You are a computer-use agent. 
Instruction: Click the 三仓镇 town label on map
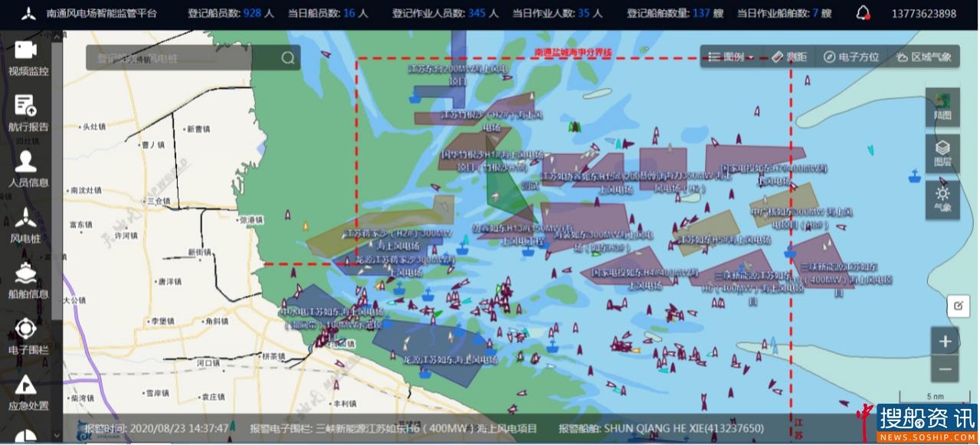click(x=159, y=201)
